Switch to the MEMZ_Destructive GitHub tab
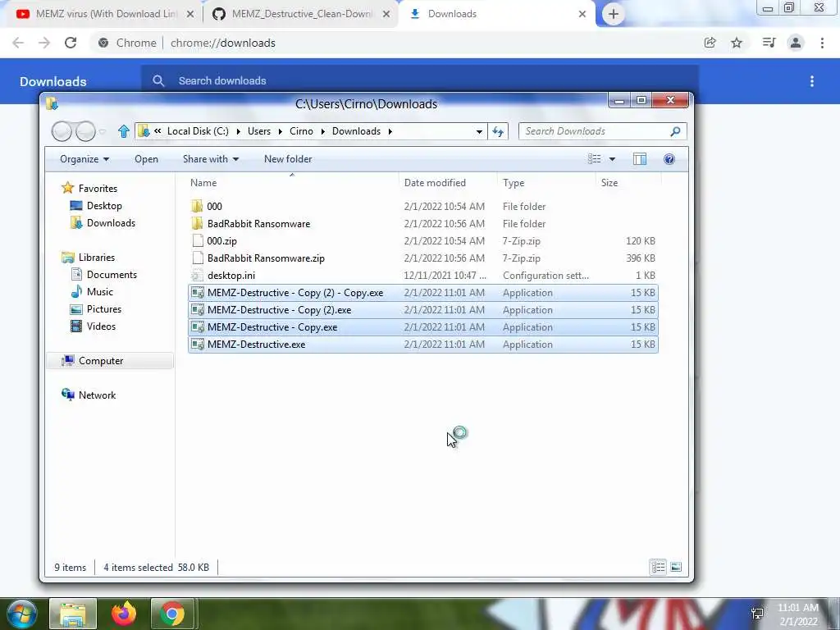Image resolution: width=840 pixels, height=630 pixels. [x=302, y=14]
